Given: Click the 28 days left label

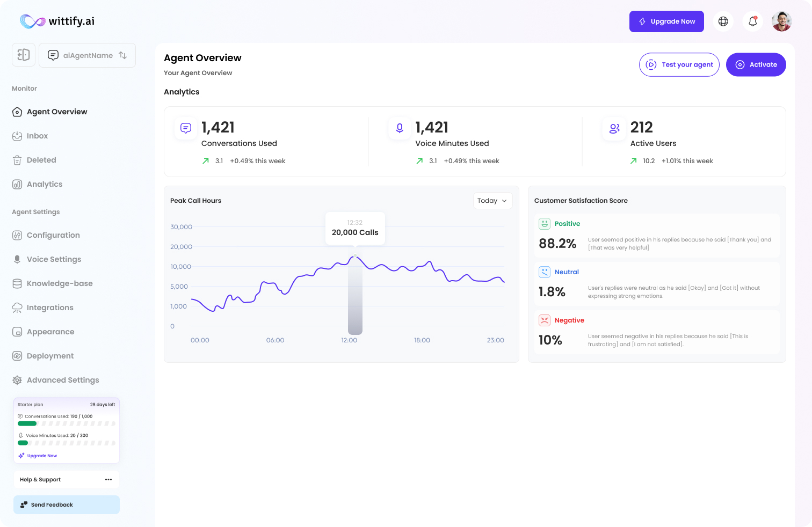Looking at the screenshot, I should (103, 405).
